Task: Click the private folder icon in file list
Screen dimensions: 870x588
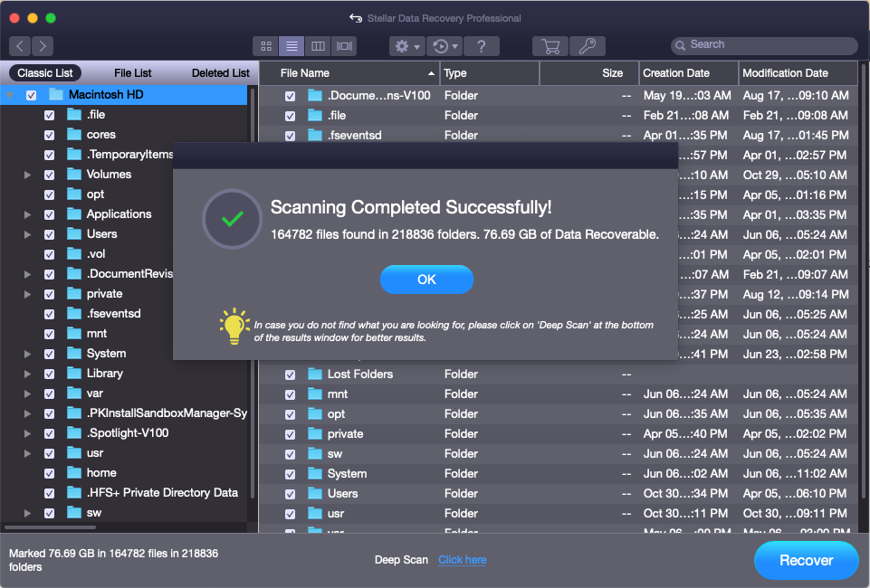Action: [x=315, y=433]
